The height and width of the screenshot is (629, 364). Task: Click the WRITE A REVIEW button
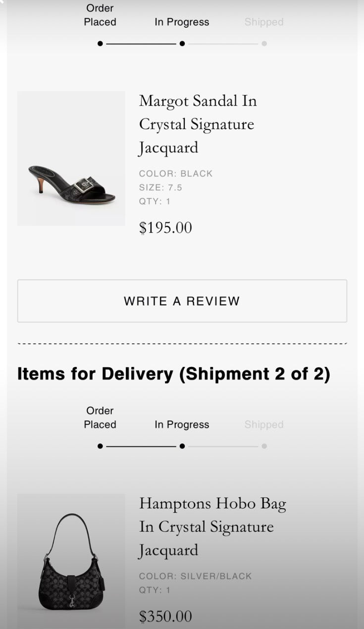[x=182, y=301]
